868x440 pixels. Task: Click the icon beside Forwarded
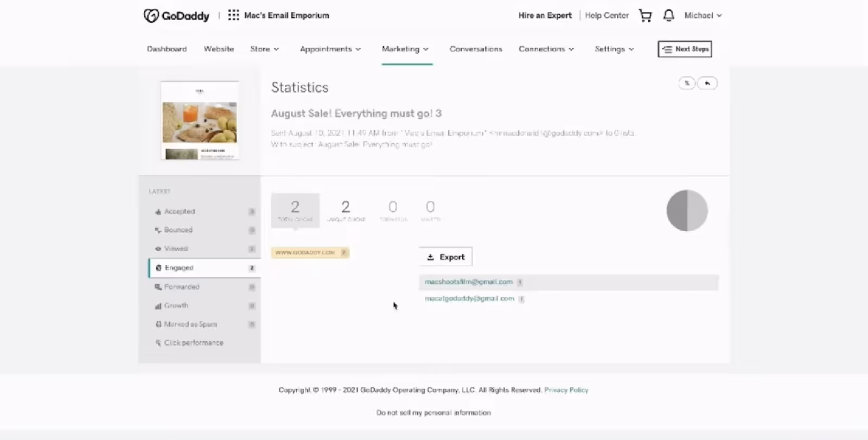click(x=158, y=287)
